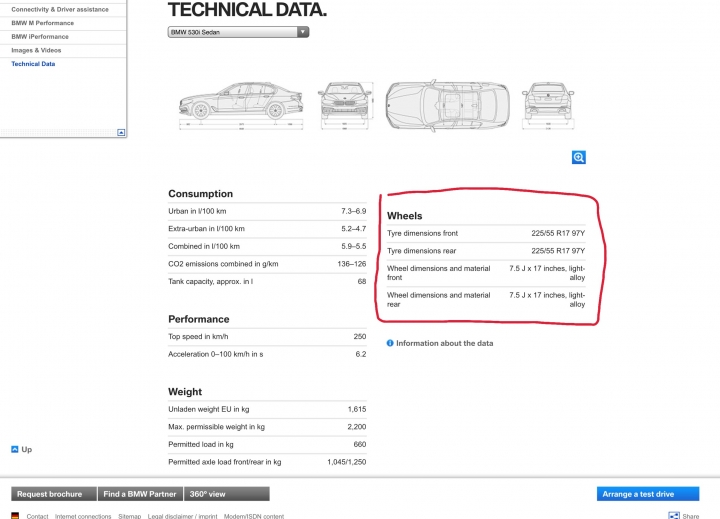720x519 pixels.
Task: Click rear view car drawing thumbnail
Action: pos(548,106)
